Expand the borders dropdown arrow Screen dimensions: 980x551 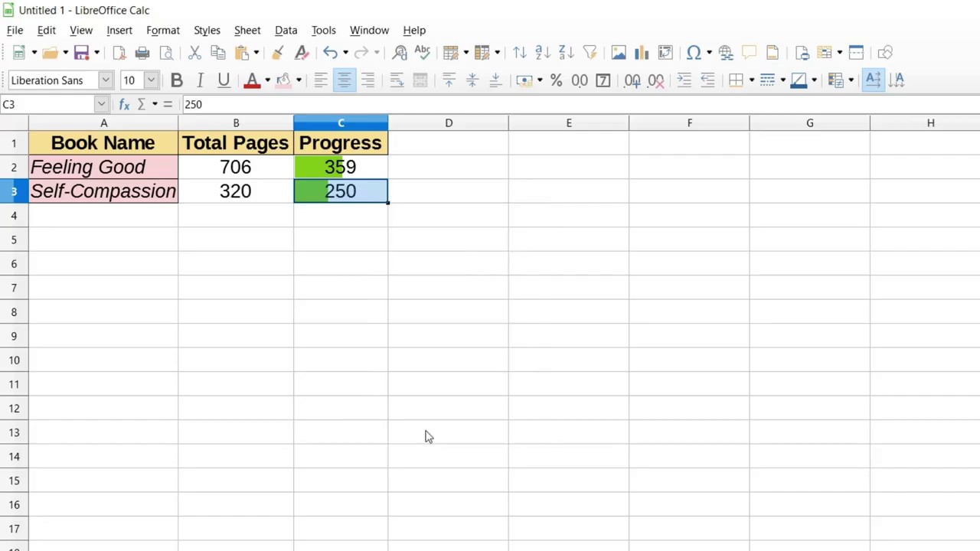(x=752, y=80)
